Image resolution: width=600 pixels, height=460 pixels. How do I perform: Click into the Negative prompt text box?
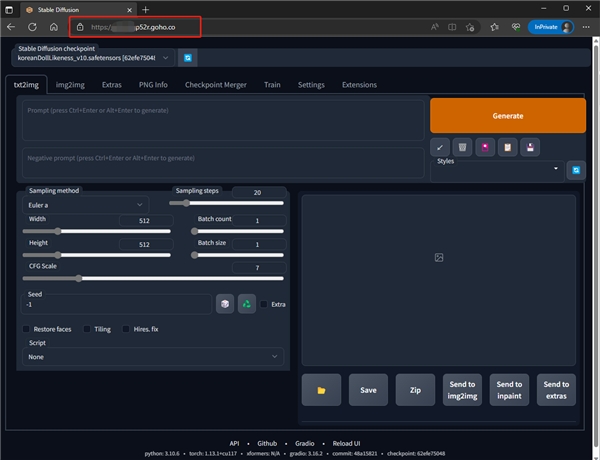point(223,163)
